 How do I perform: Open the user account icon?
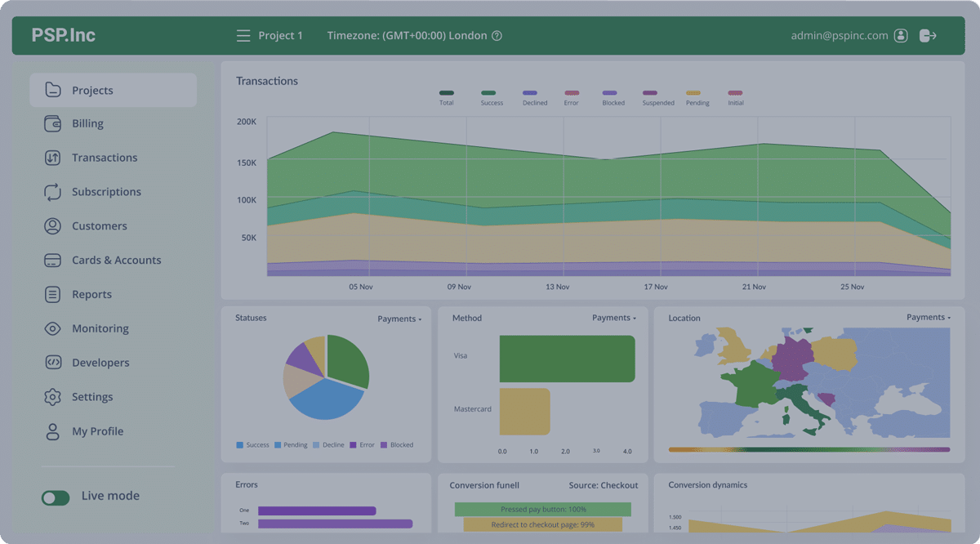[x=901, y=36]
